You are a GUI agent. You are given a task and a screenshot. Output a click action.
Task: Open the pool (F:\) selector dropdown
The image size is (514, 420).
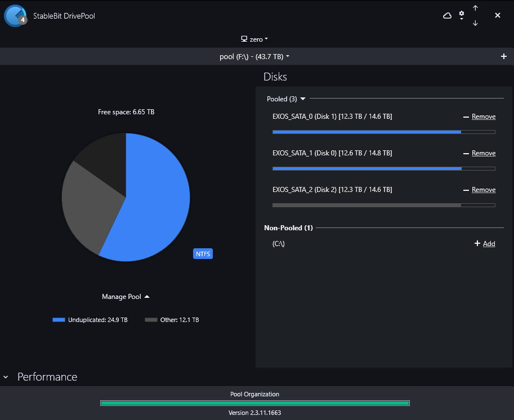coord(254,56)
